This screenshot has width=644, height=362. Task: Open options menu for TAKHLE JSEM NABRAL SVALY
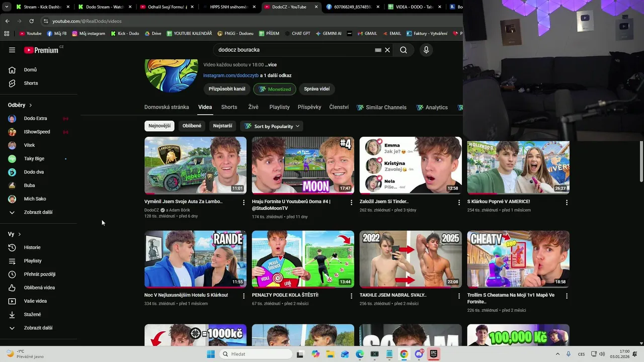pos(459,296)
